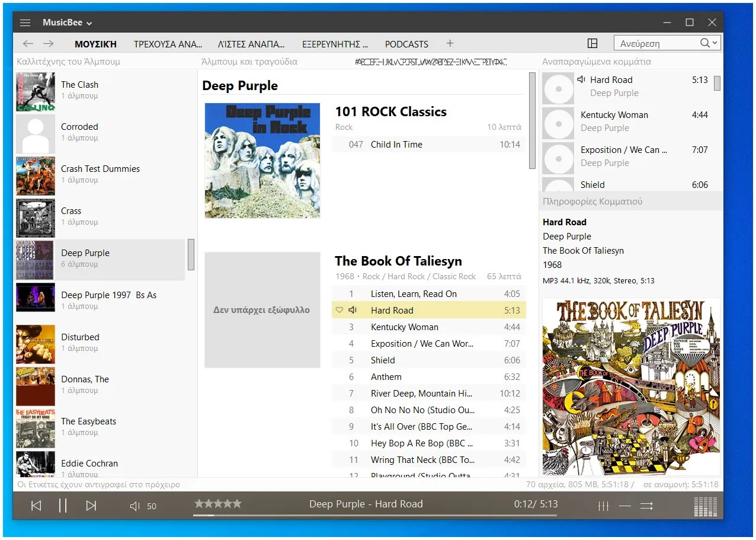The width and height of the screenshot is (756, 540).
Task: Open the MusicBee dropdown menu
Action: click(68, 23)
